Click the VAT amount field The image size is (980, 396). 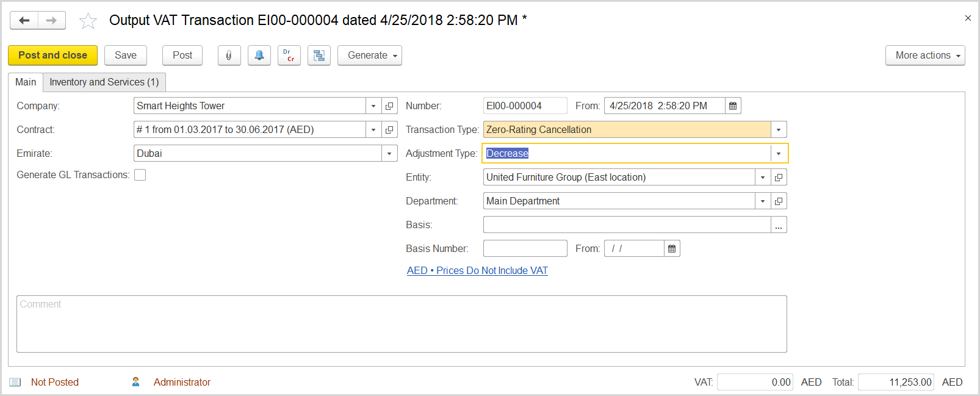click(755, 382)
